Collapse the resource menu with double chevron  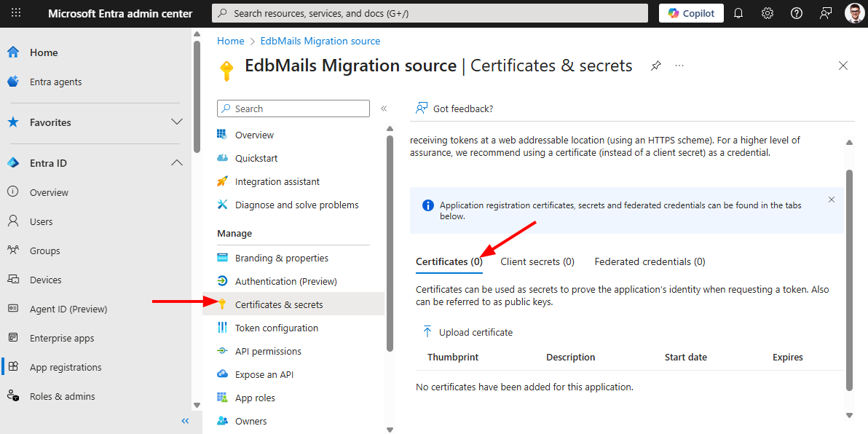(384, 108)
